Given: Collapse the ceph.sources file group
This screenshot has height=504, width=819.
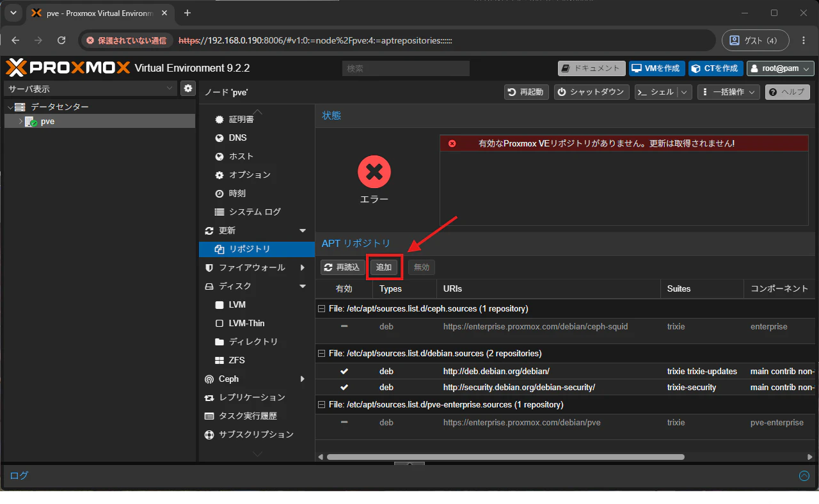Looking at the screenshot, I should click(x=322, y=309).
